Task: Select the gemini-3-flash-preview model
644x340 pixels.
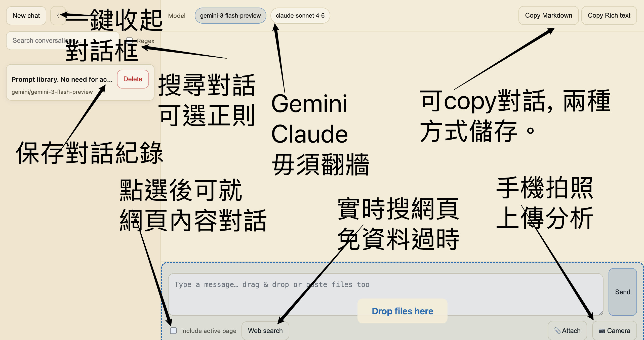Action: coord(230,16)
